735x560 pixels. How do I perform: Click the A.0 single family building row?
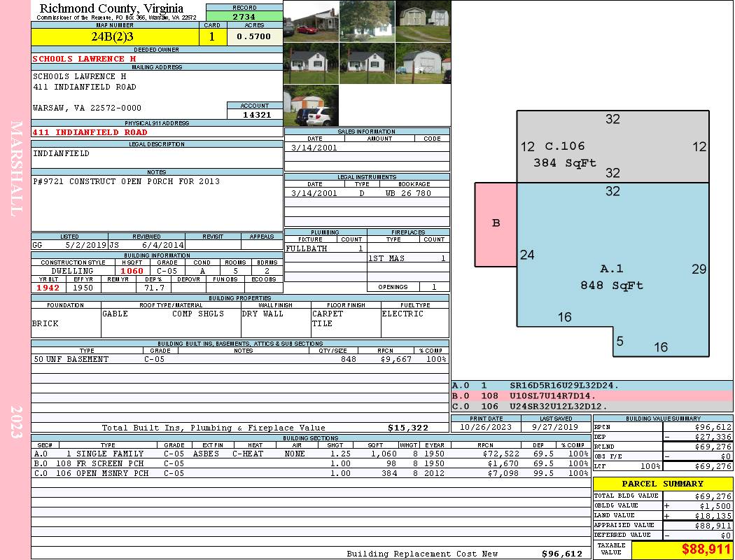pyautogui.click(x=309, y=454)
